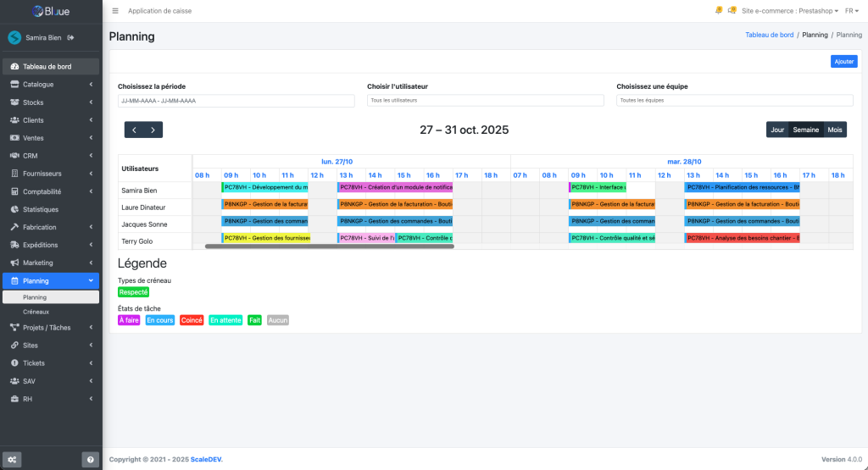Image resolution: width=868 pixels, height=470 pixels.
Task: Switch the calendar to Jour view
Action: pos(776,130)
